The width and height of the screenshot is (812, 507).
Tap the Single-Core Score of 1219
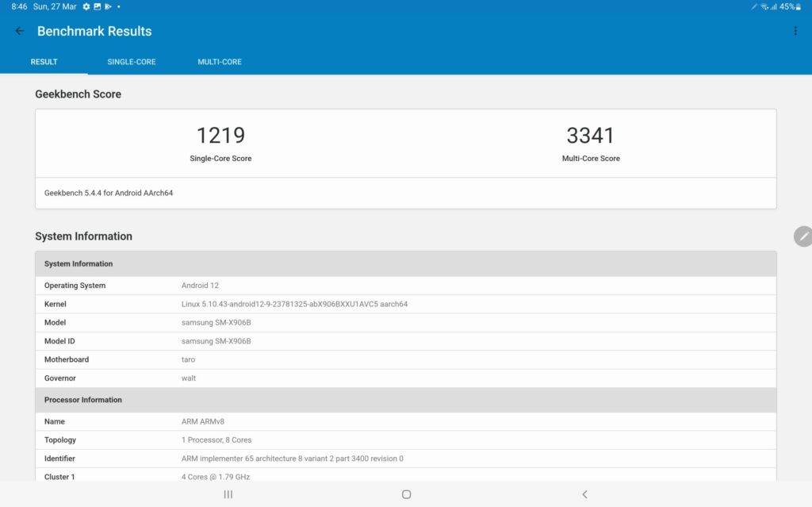221,136
